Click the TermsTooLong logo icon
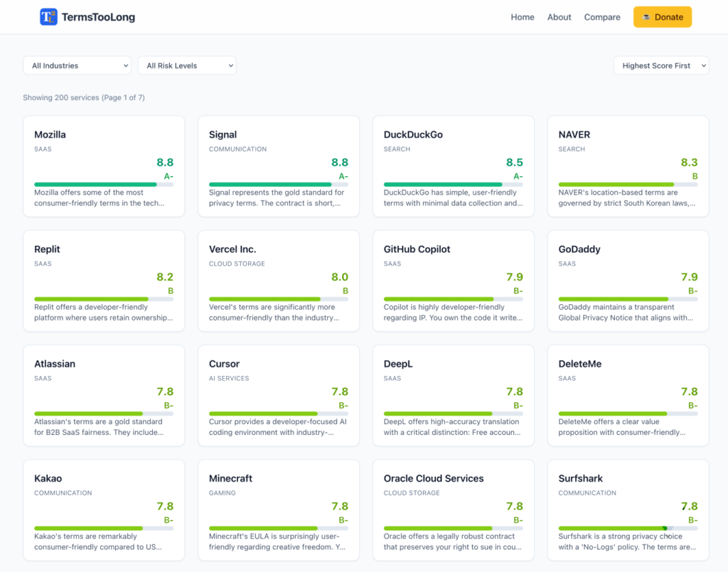This screenshot has height=572, width=728. coord(48,17)
